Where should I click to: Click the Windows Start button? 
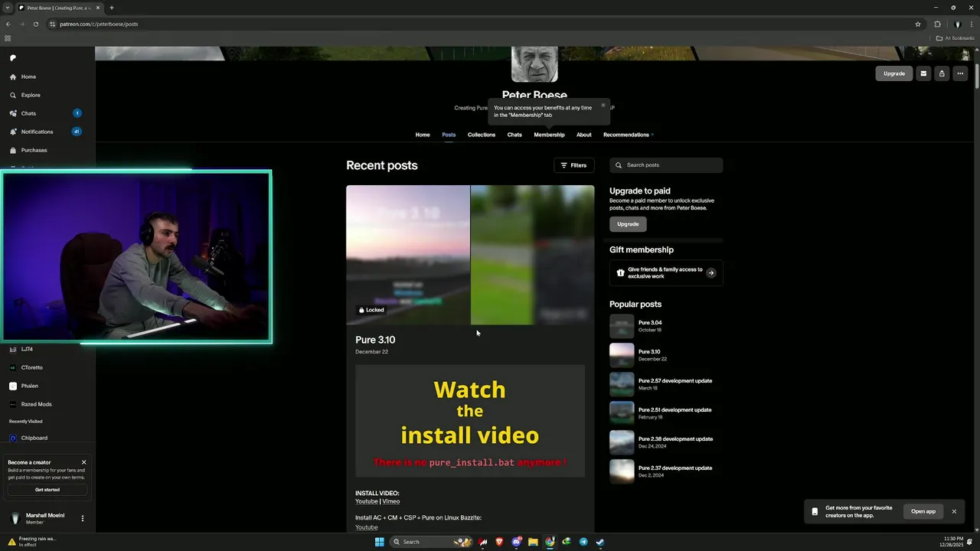[x=379, y=542]
